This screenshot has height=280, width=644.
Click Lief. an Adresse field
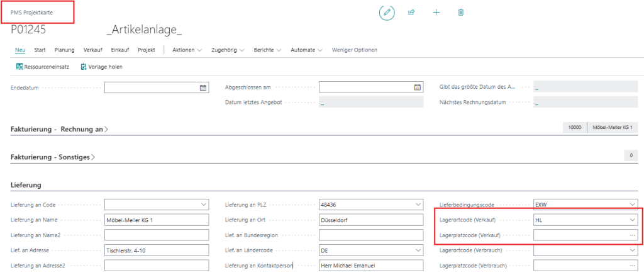pos(157,250)
